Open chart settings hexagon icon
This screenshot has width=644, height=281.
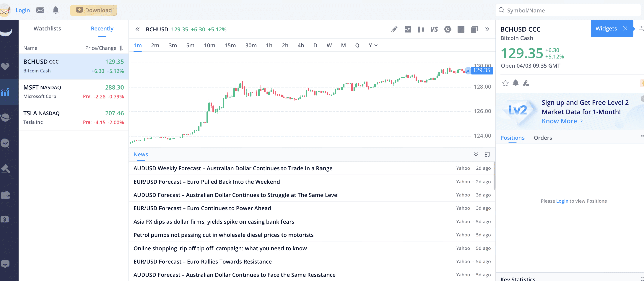(x=448, y=29)
